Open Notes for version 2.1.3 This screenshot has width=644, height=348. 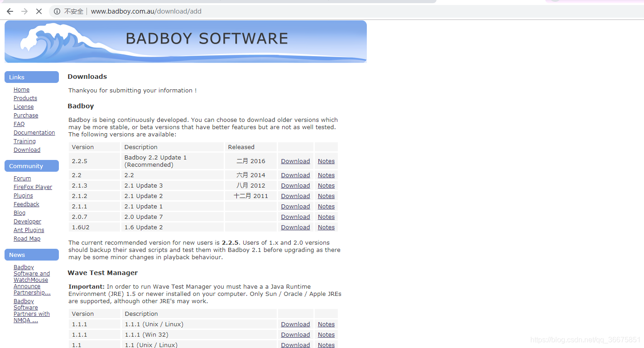326,186
